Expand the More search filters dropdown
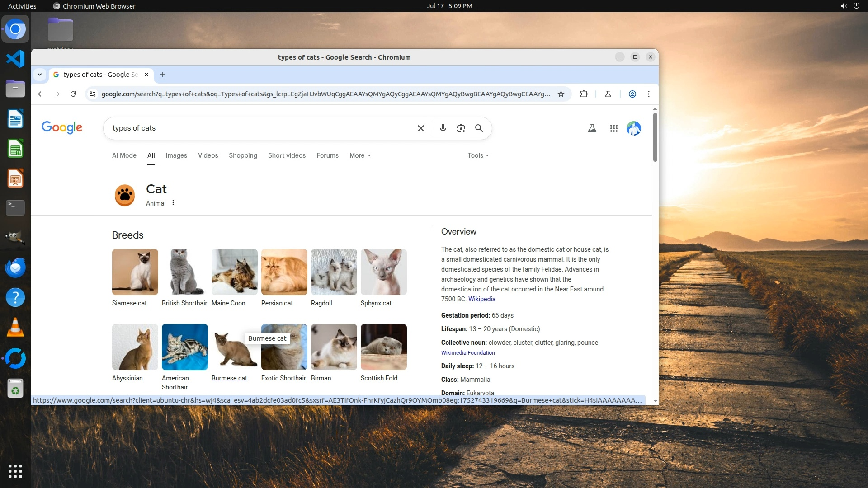The width and height of the screenshot is (868, 488). coord(360,155)
